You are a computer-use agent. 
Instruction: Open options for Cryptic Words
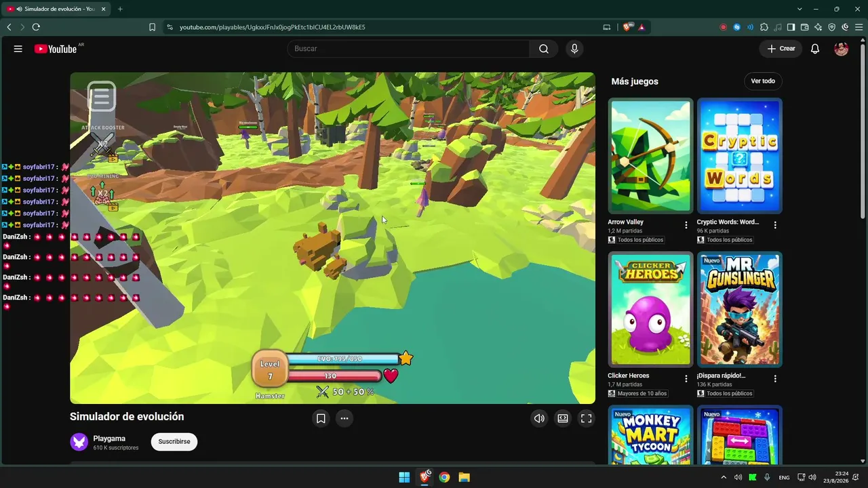(775, 225)
